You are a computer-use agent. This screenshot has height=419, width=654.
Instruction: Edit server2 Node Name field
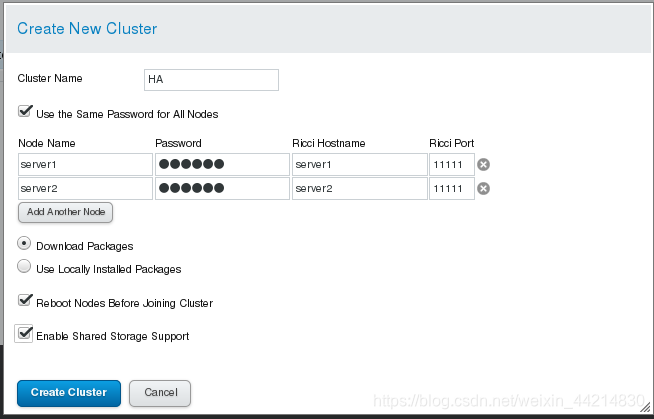(86, 189)
